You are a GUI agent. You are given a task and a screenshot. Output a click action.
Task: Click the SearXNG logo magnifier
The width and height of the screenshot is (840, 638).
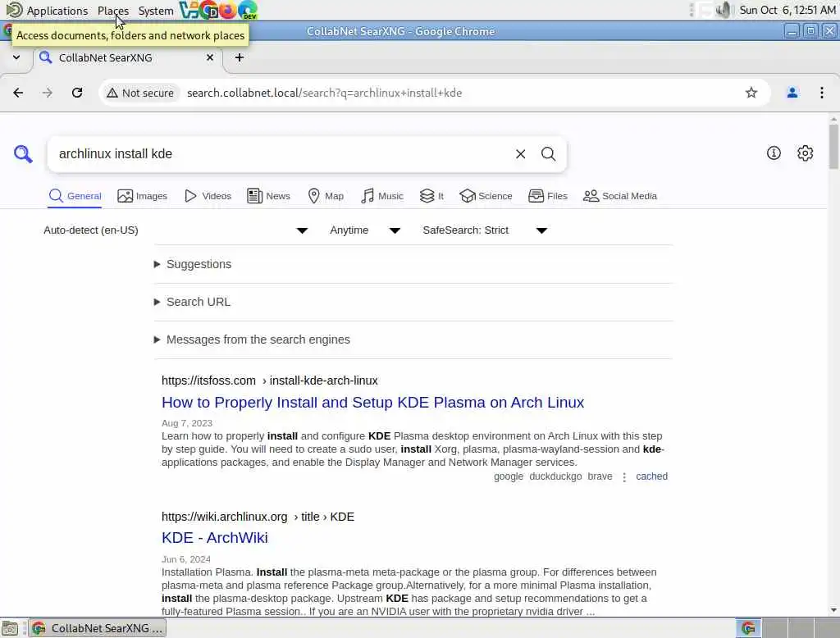23,153
